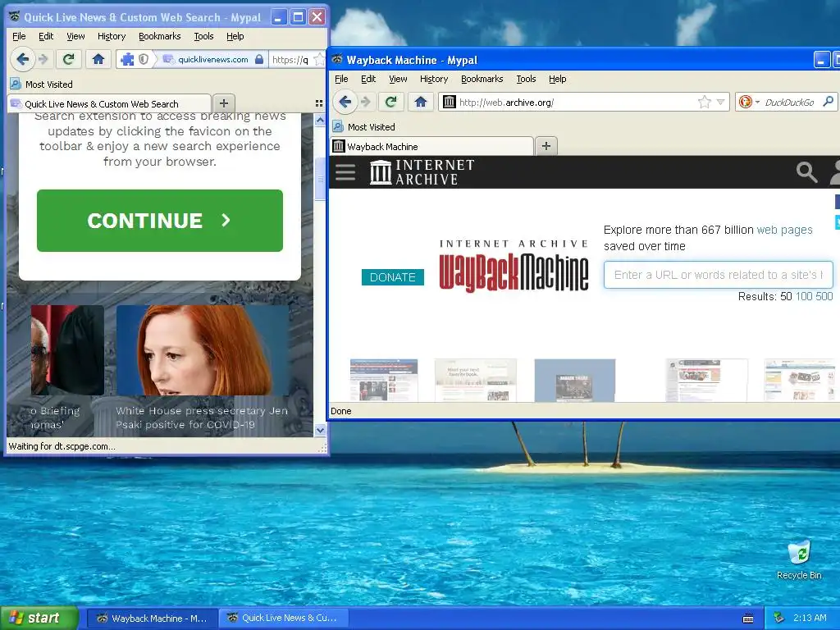Viewport: 840px width, 630px height.
Task: Click the green CONTINUE button
Action: pyautogui.click(x=160, y=220)
